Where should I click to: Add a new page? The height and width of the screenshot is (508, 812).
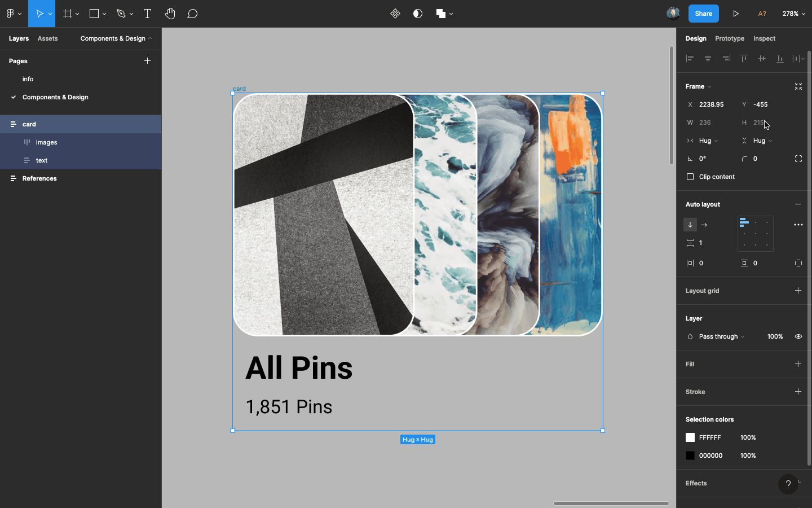click(x=147, y=61)
